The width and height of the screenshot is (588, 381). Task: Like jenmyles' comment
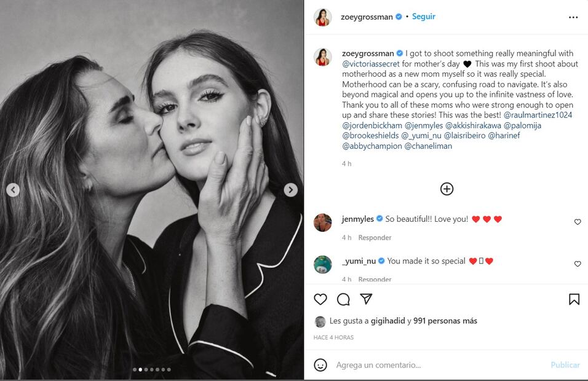click(578, 222)
